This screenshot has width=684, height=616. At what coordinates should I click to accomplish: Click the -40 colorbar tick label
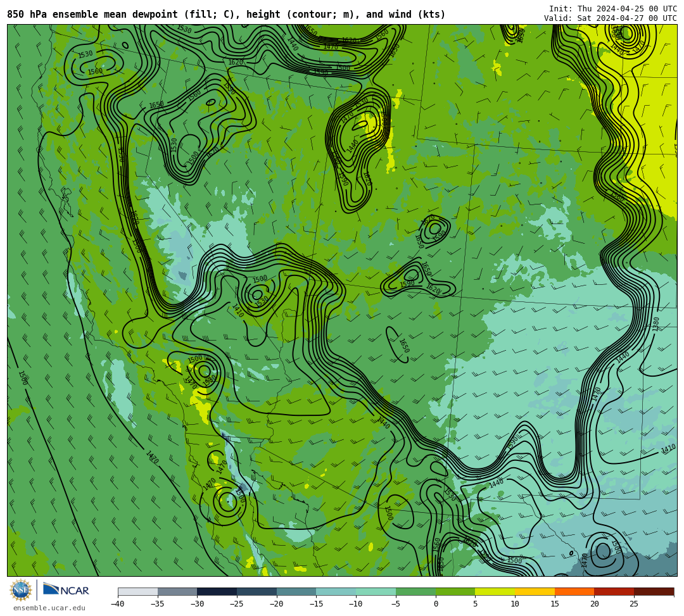tap(118, 604)
